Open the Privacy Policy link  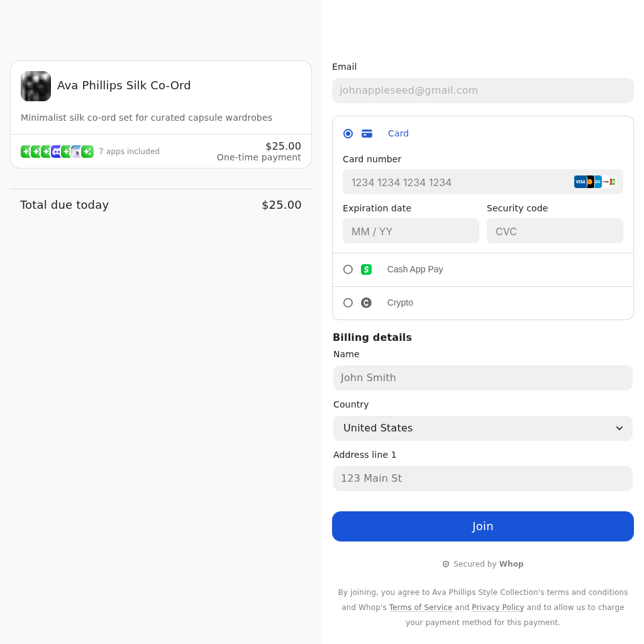(497, 608)
